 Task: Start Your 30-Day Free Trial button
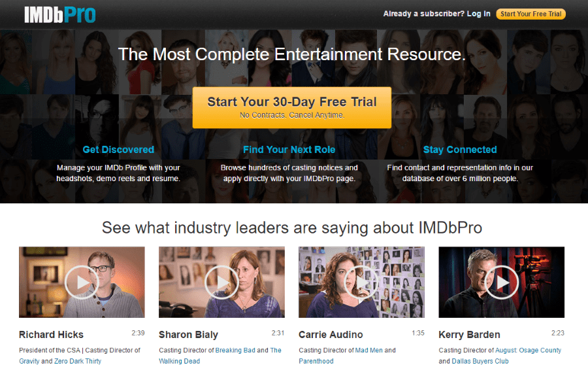(292, 108)
